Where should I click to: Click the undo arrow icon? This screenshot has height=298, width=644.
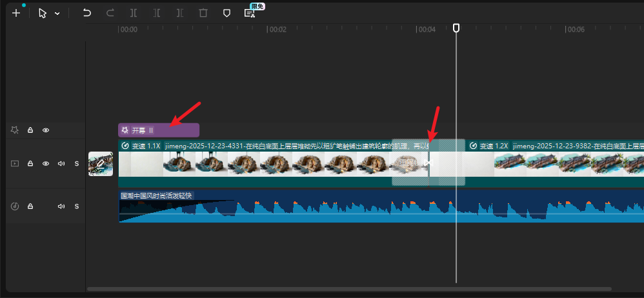(87, 13)
